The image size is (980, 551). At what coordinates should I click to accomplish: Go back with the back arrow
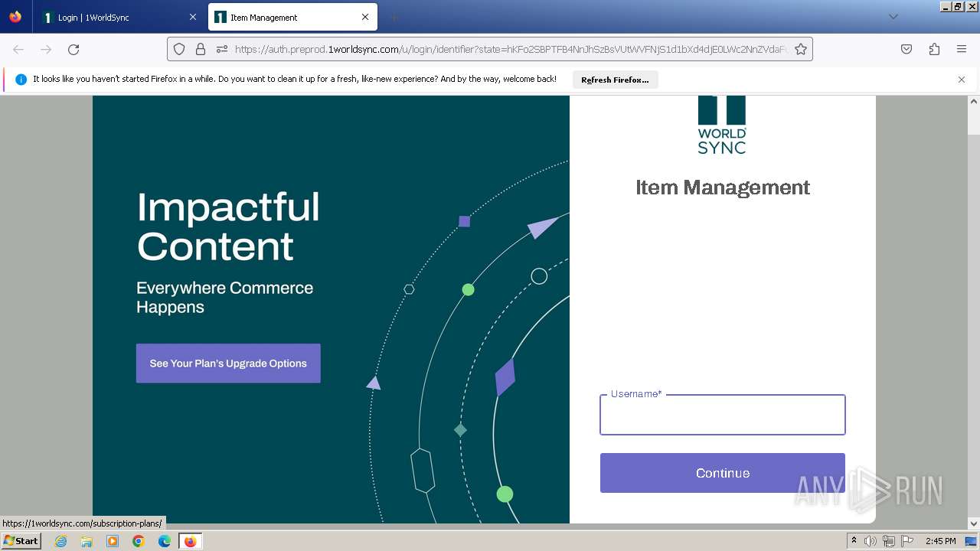coord(18,49)
